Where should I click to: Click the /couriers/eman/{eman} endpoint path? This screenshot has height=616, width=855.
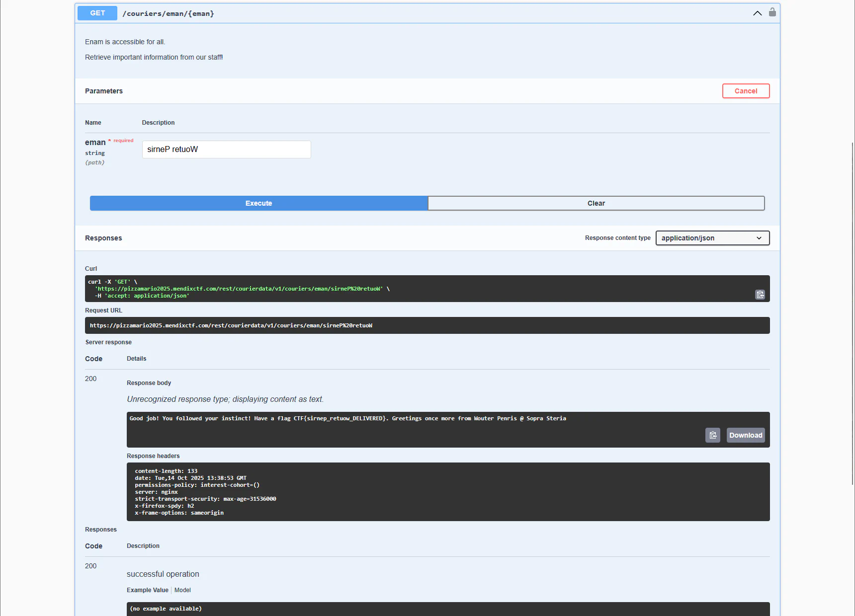[x=168, y=14]
